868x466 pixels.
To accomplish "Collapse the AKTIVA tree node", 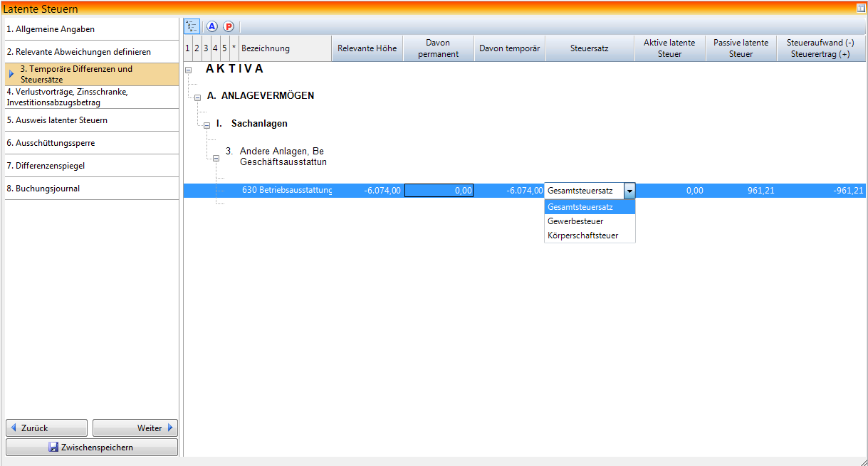I will click(188, 70).
